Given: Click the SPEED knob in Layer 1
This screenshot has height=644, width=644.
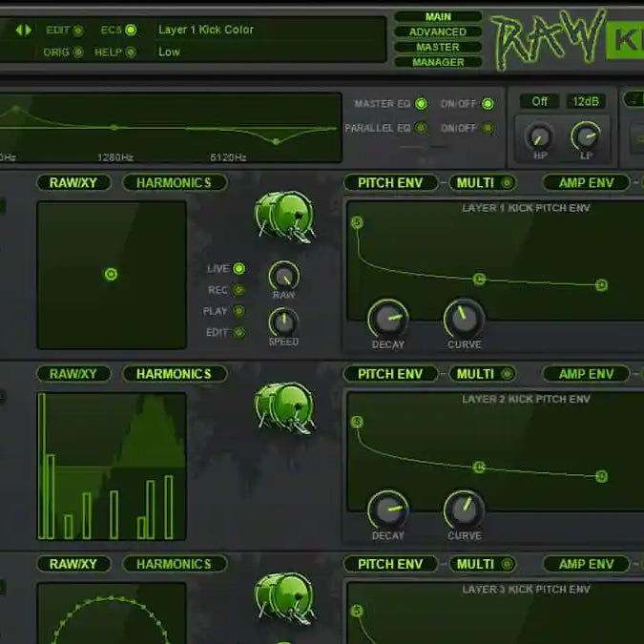Looking at the screenshot, I should (283, 322).
